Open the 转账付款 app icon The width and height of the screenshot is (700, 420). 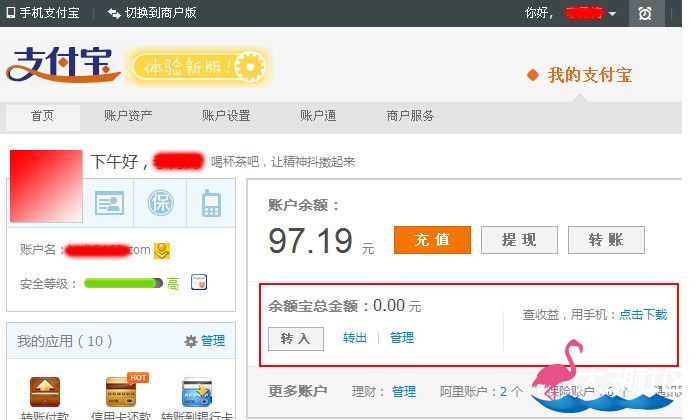pyautogui.click(x=45, y=391)
